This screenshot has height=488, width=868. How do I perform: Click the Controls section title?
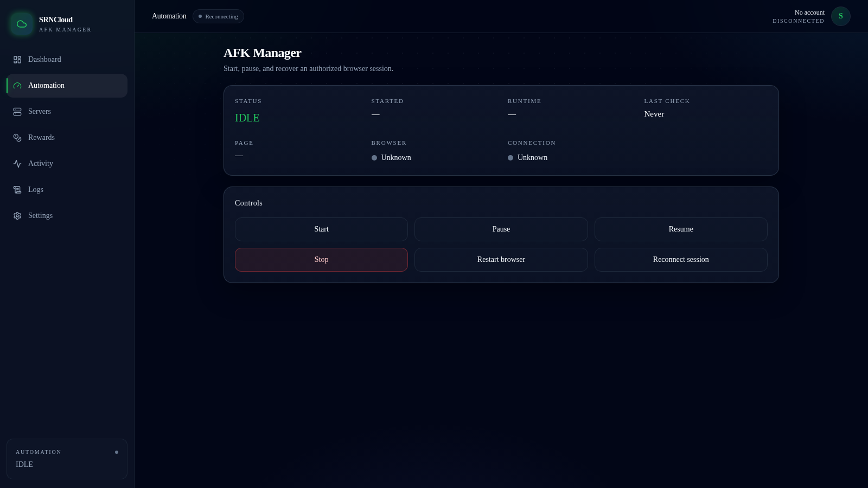click(248, 203)
